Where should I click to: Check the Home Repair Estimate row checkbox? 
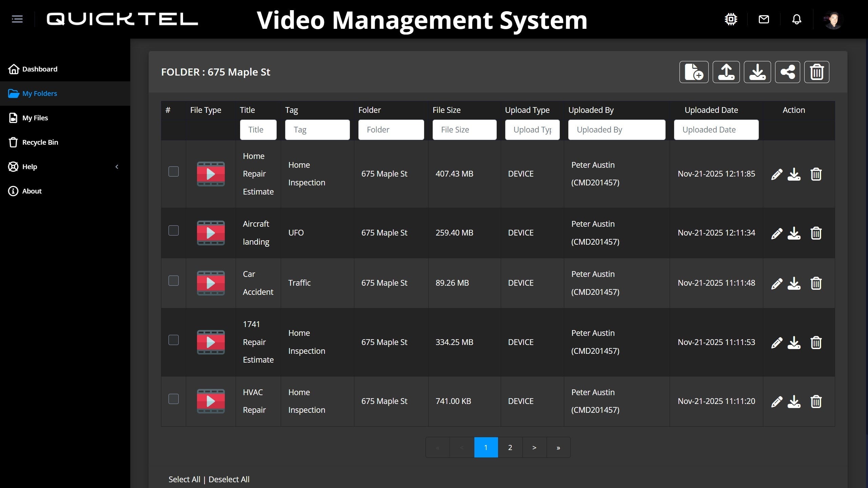[x=174, y=171]
